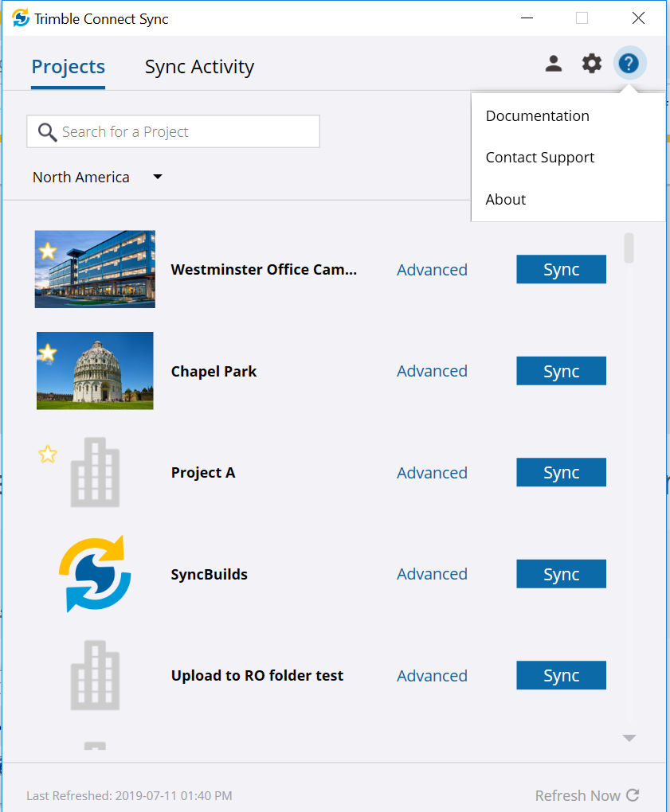
Task: Expand the Advanced options for Chapel Park
Action: click(x=432, y=370)
